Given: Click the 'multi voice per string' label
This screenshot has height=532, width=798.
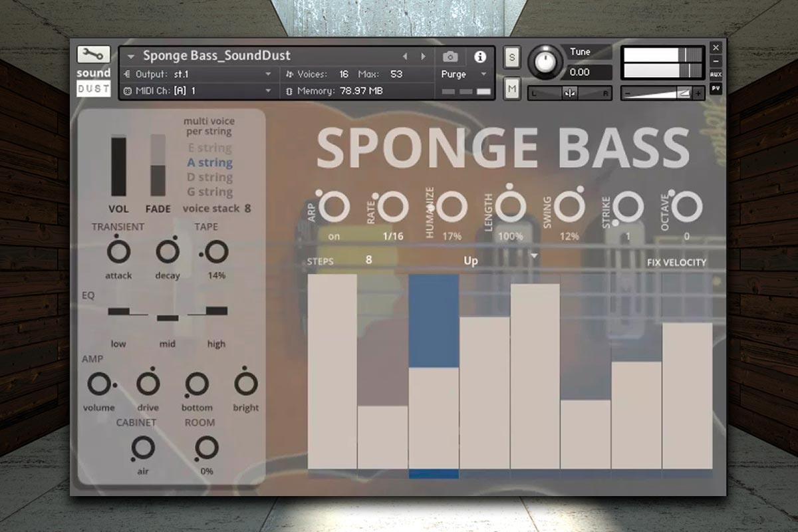Looking at the screenshot, I should [209, 126].
